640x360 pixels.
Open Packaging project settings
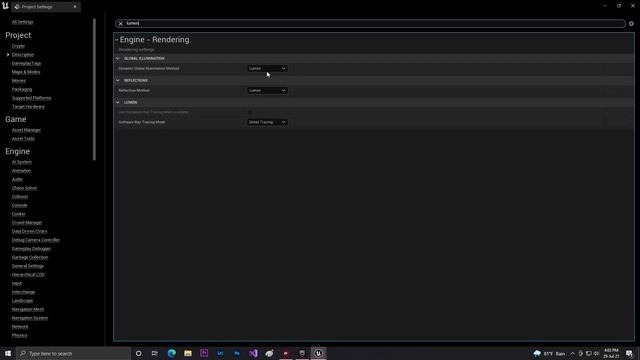pos(22,89)
